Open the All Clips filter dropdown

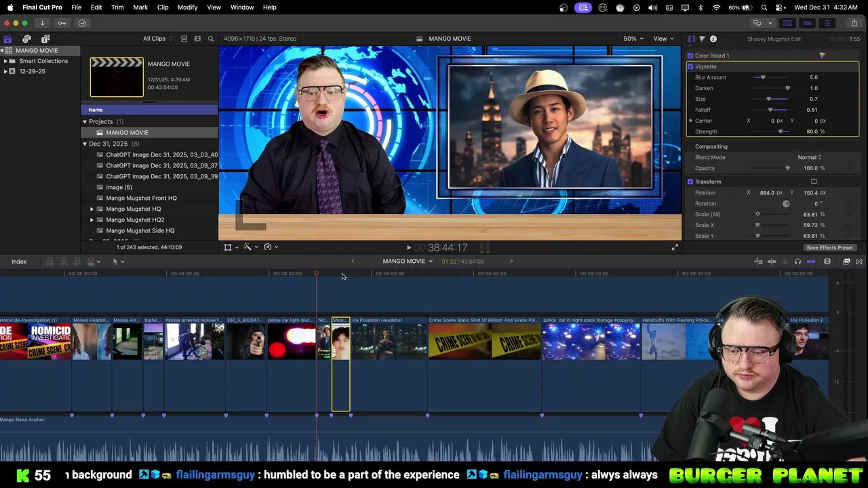point(157,39)
